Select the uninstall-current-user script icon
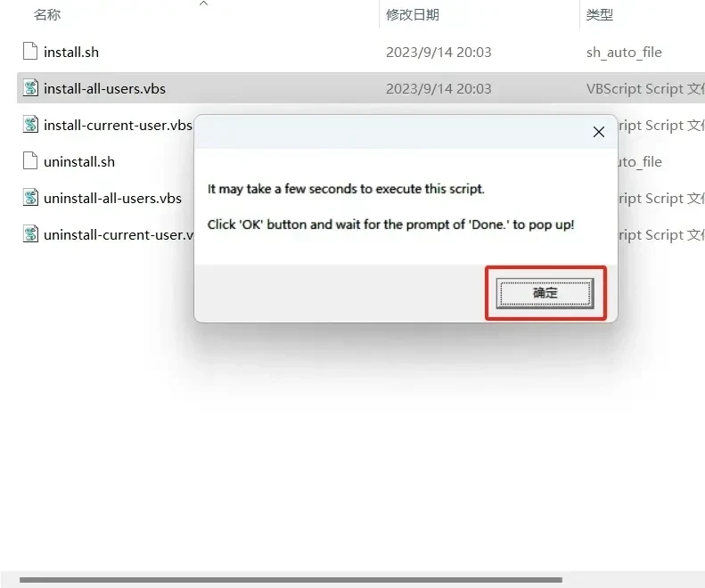Image resolution: width=705 pixels, height=588 pixels. (30, 234)
